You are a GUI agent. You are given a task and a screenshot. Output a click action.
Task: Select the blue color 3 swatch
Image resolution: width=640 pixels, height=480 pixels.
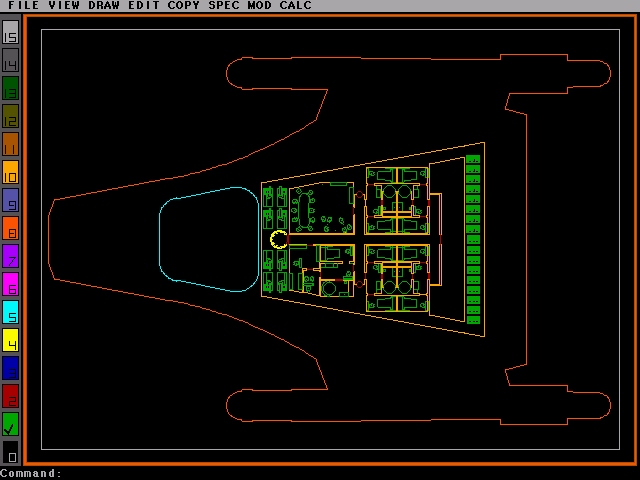click(x=10, y=368)
